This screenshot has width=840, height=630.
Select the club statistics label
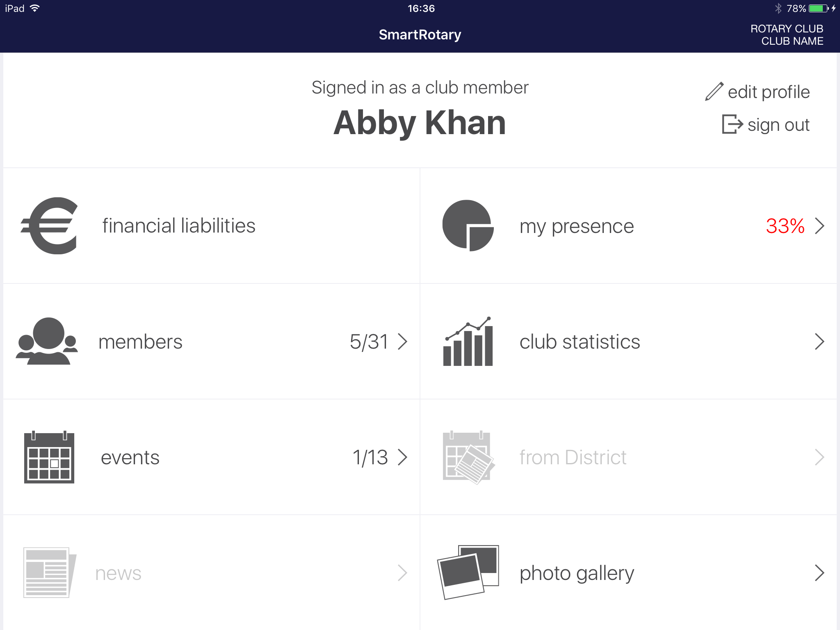pos(580,342)
